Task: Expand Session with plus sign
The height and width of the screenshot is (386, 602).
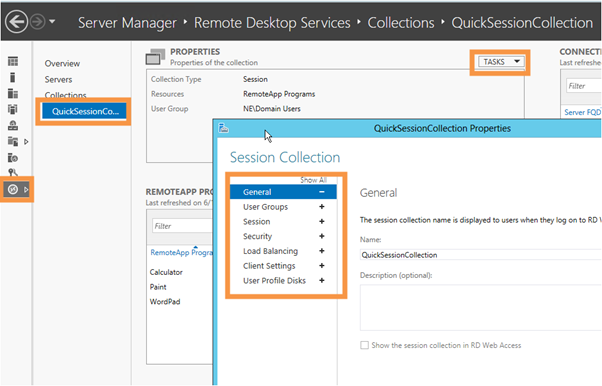Action: click(x=322, y=221)
